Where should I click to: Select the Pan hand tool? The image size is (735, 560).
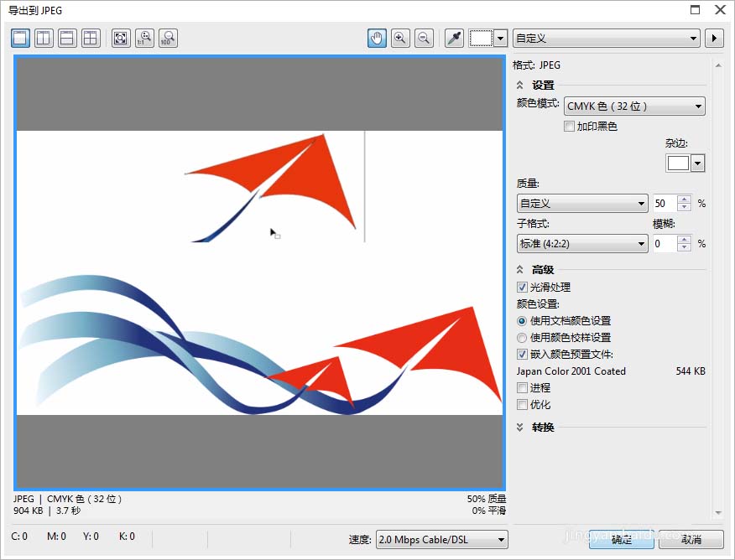click(x=378, y=38)
